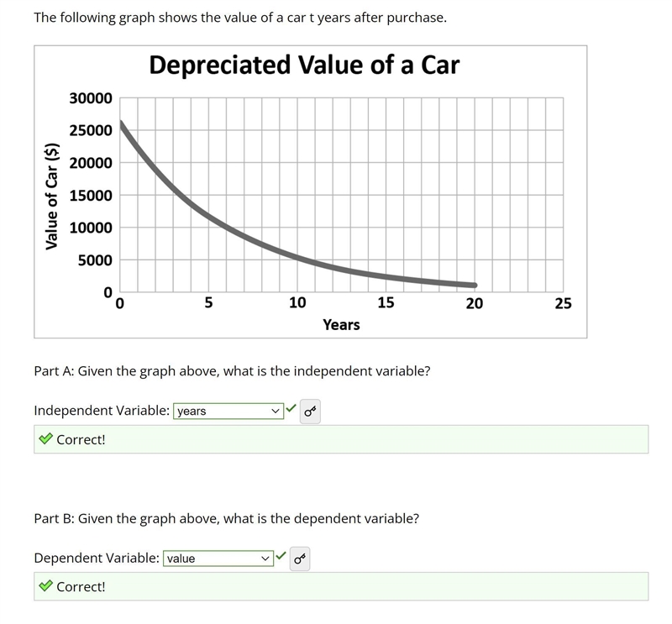The image size is (672, 624).
Task: Click the 'Value of Car ($)' y-axis label
Action: [x=52, y=196]
